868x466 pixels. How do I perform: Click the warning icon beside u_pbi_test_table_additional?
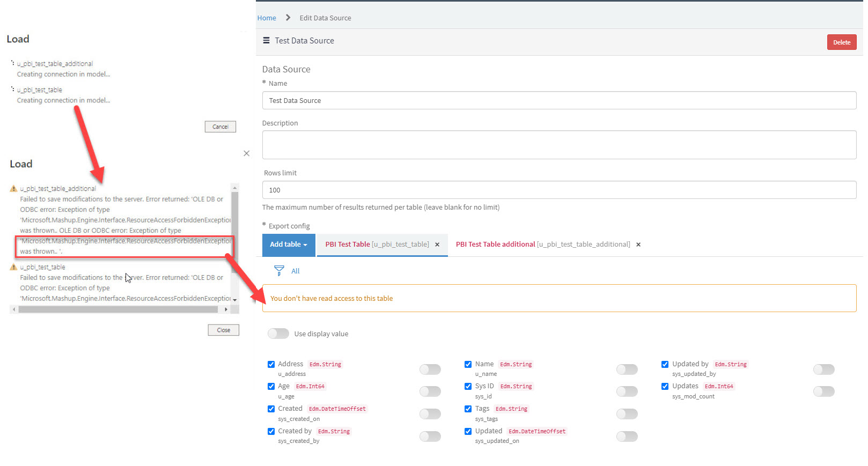(13, 189)
